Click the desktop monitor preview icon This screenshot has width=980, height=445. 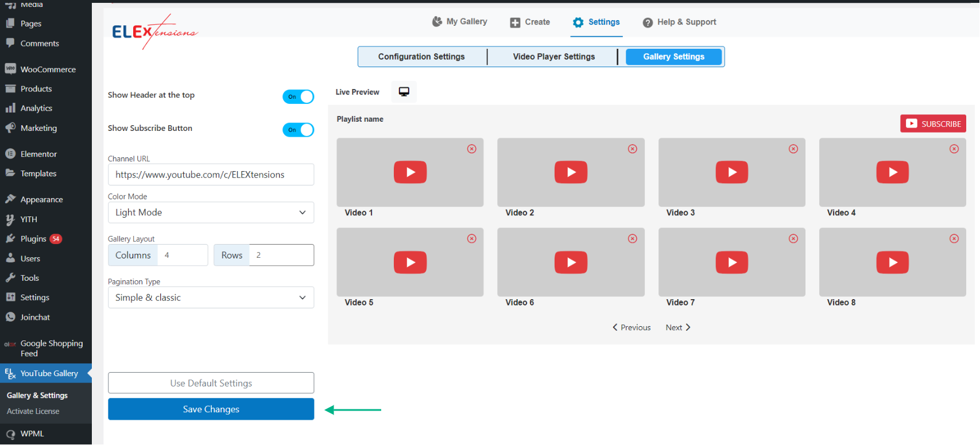coord(404,92)
